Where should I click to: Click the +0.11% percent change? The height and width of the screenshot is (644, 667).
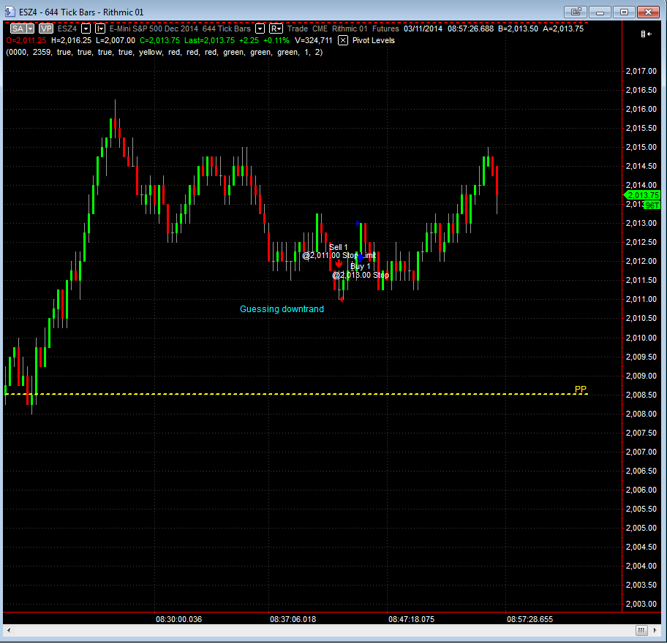(x=276, y=40)
